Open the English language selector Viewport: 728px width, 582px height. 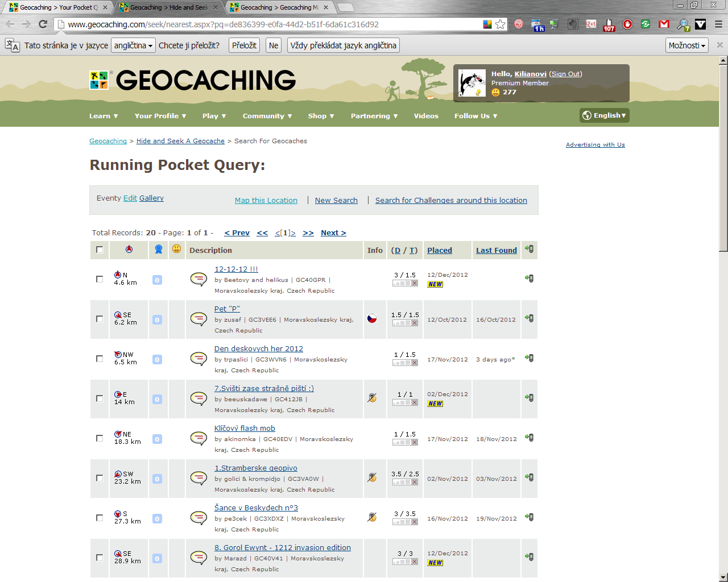click(x=605, y=115)
